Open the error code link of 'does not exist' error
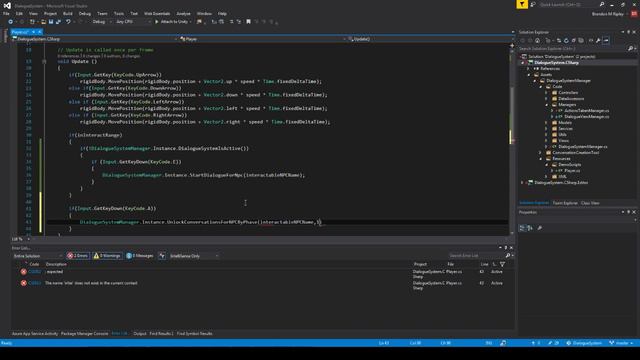 point(34,283)
